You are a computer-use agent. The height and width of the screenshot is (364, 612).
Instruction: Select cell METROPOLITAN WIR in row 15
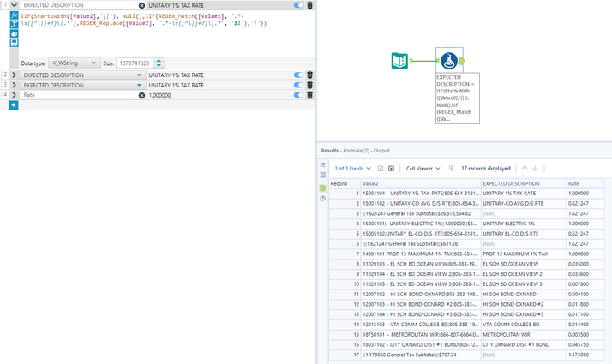coord(524,335)
